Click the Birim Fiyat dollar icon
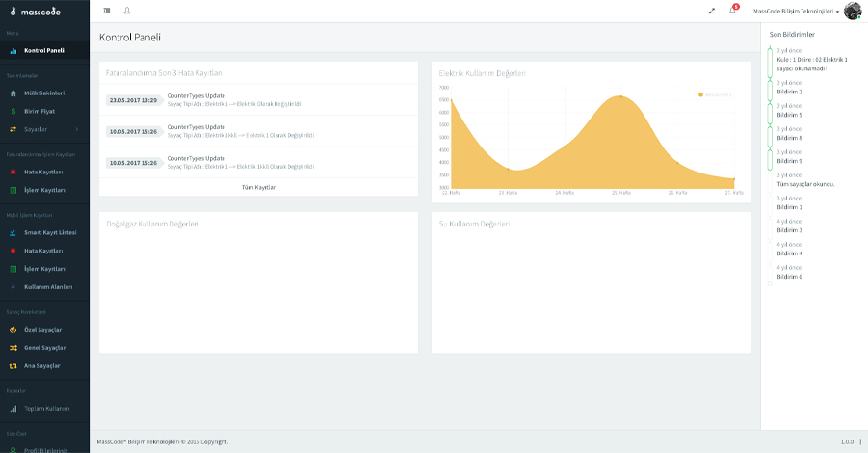 (x=13, y=111)
